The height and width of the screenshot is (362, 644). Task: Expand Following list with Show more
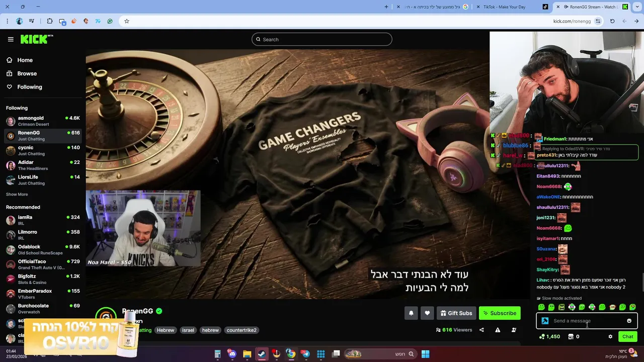[17, 194]
